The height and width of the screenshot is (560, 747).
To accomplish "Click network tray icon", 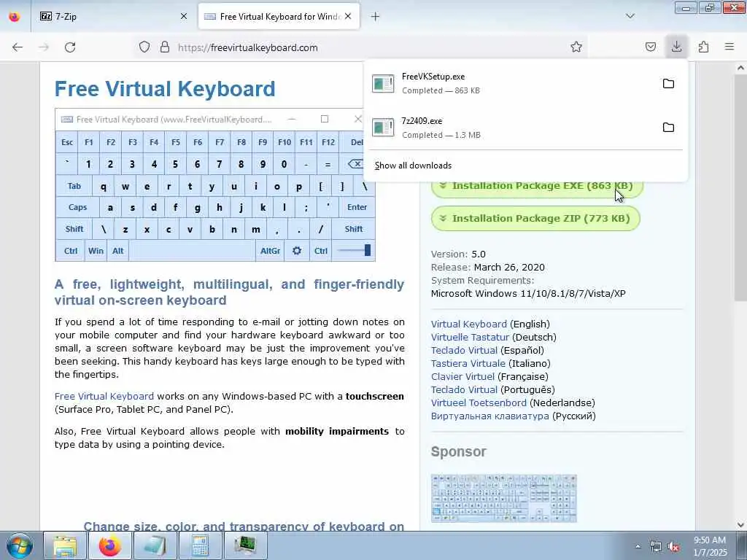I will pyautogui.click(x=656, y=547).
